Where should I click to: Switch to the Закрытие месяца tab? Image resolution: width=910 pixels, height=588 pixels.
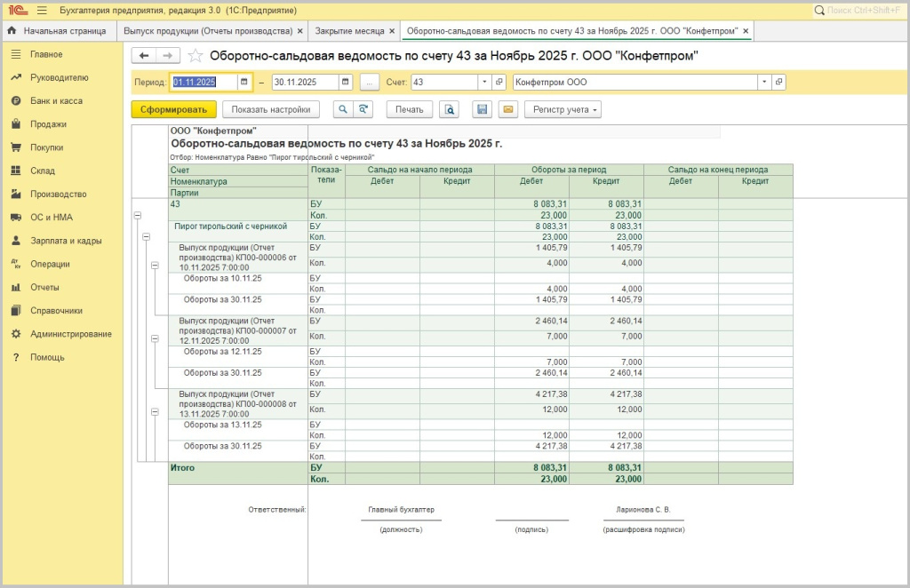pos(349,31)
